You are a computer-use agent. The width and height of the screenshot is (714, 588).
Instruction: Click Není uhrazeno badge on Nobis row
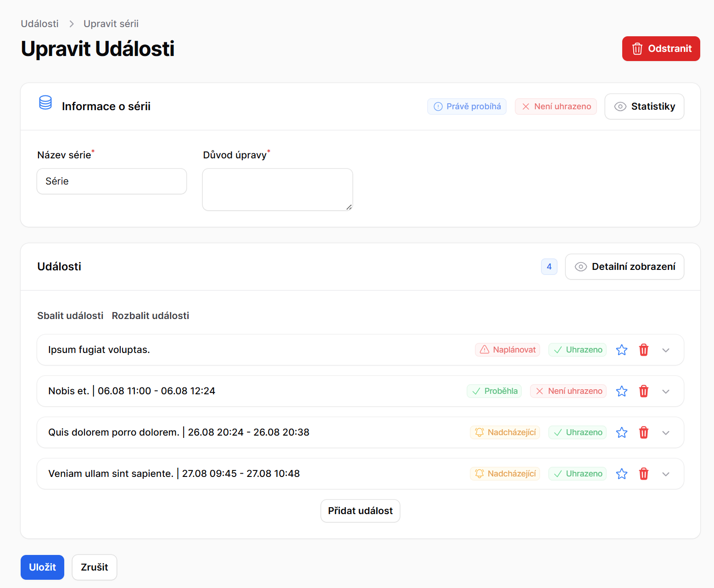[x=569, y=391]
